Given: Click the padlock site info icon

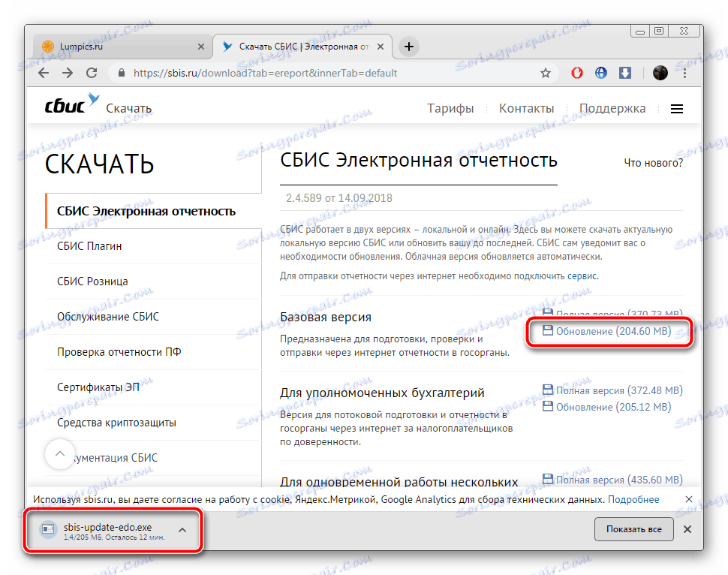Looking at the screenshot, I should point(122,73).
